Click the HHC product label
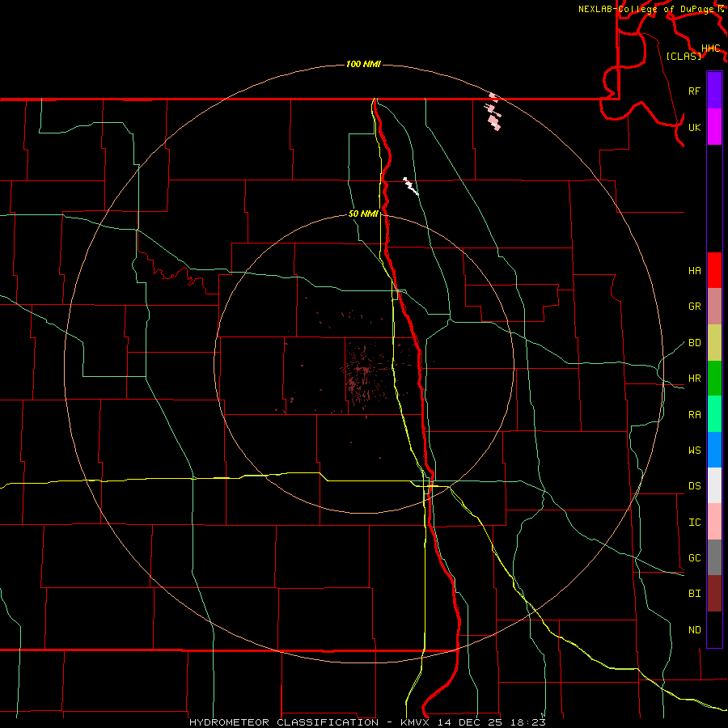 coord(711,49)
